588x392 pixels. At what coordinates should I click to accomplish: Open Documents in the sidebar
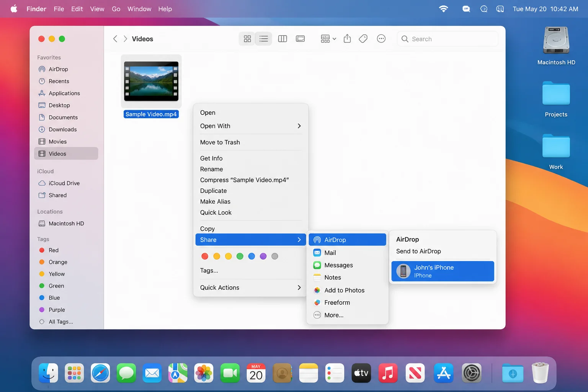point(66,118)
